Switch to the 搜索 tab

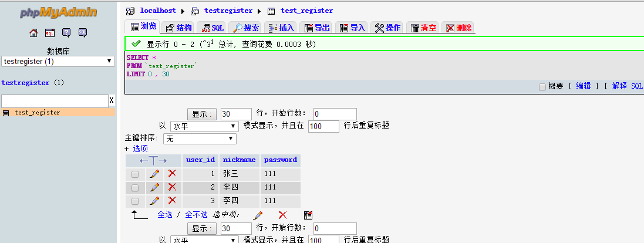pyautogui.click(x=245, y=28)
